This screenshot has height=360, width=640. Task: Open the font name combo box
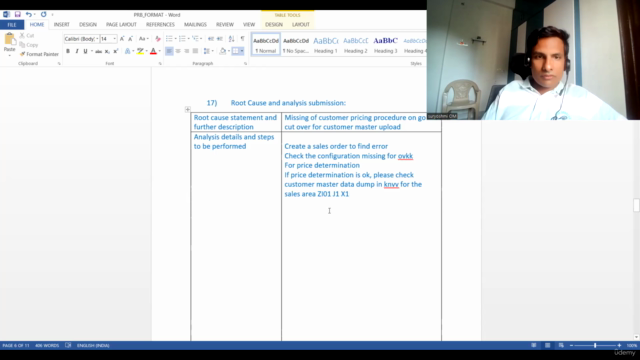[x=81, y=39]
